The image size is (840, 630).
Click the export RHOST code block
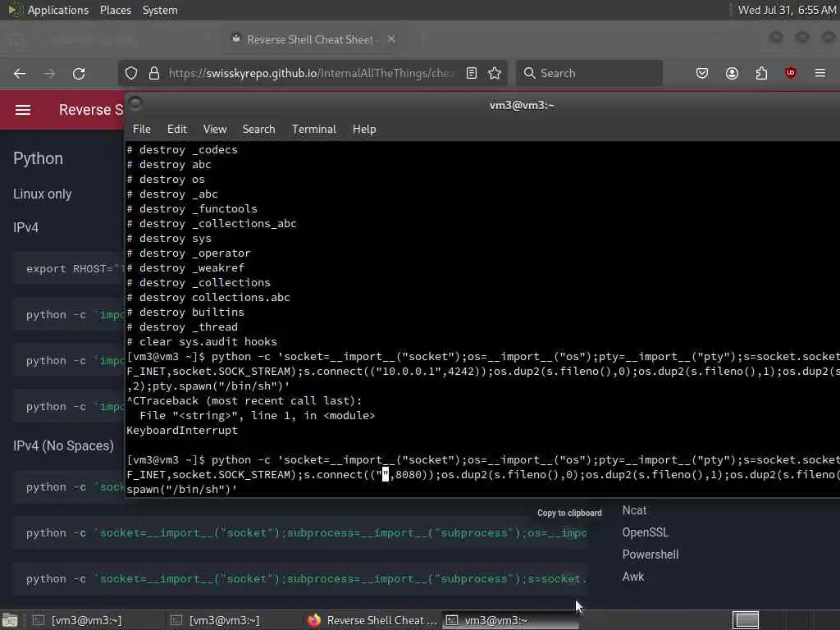[69, 269]
